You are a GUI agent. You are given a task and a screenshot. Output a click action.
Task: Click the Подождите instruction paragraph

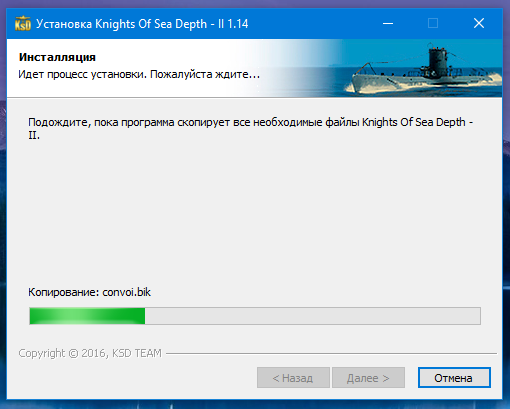pyautogui.click(x=250, y=129)
